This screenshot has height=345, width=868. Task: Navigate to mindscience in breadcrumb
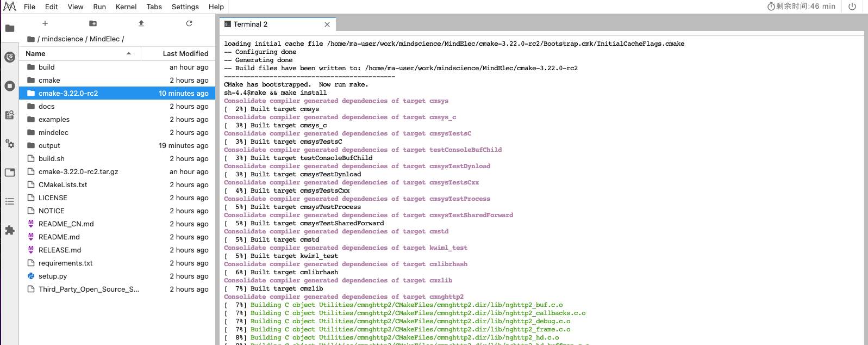point(63,39)
